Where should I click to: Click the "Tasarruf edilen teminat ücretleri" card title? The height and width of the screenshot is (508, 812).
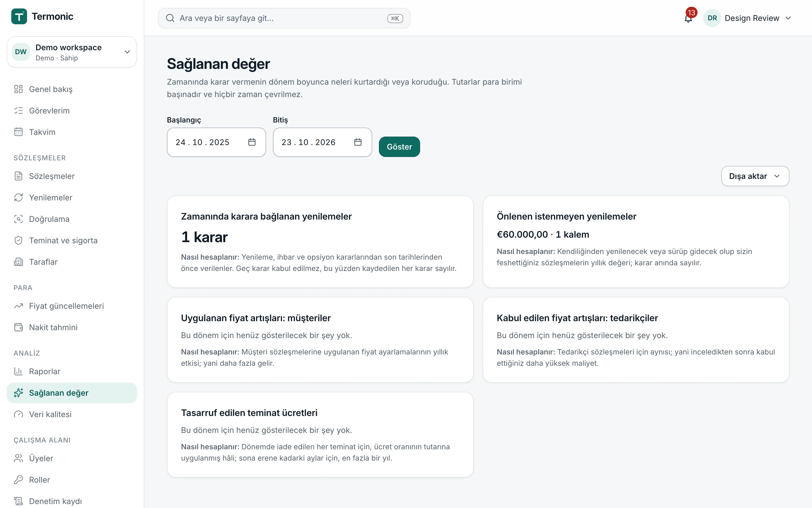(x=249, y=413)
